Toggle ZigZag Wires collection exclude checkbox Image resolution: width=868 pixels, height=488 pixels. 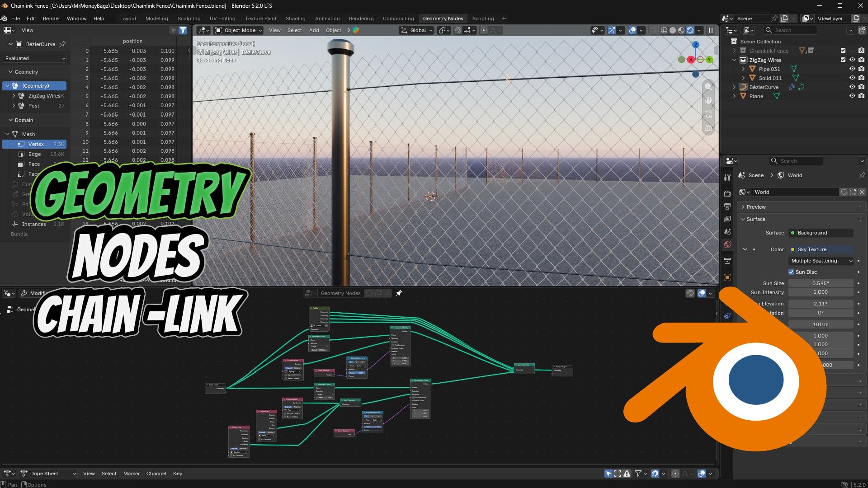[x=843, y=60]
